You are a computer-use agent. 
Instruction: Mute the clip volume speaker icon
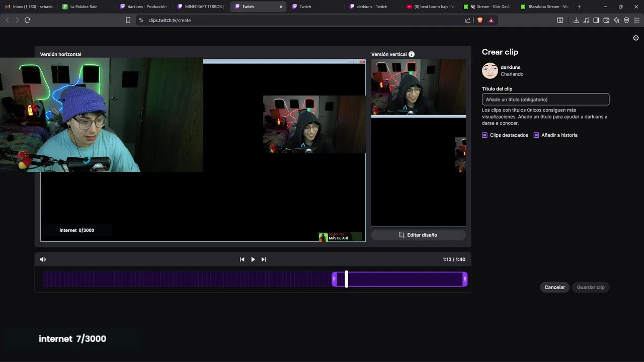point(43,259)
